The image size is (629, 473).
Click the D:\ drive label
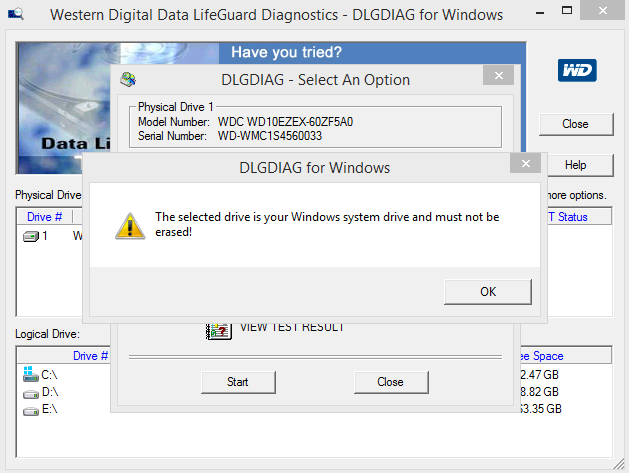pyautogui.click(x=50, y=392)
